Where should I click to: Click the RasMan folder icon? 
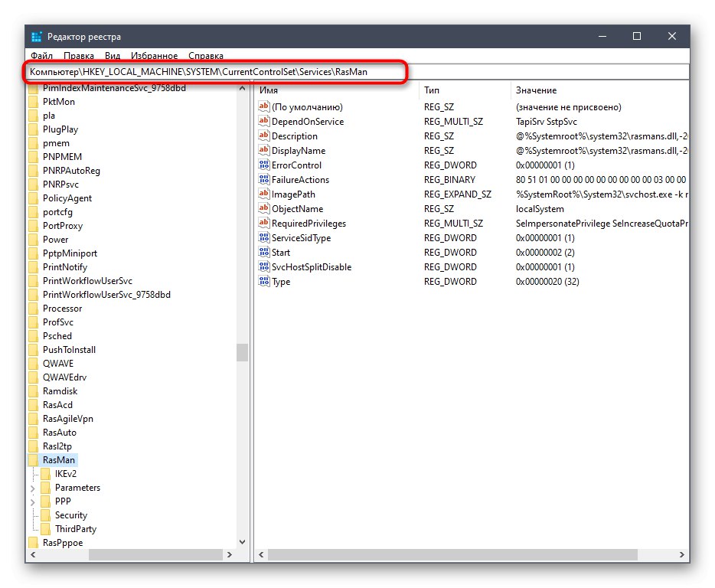[x=33, y=460]
